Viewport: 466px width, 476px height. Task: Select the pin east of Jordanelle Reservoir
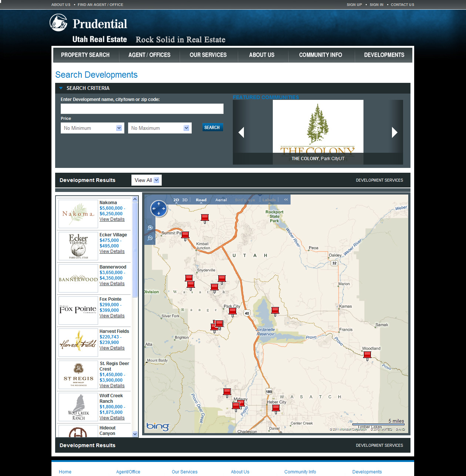point(275,311)
